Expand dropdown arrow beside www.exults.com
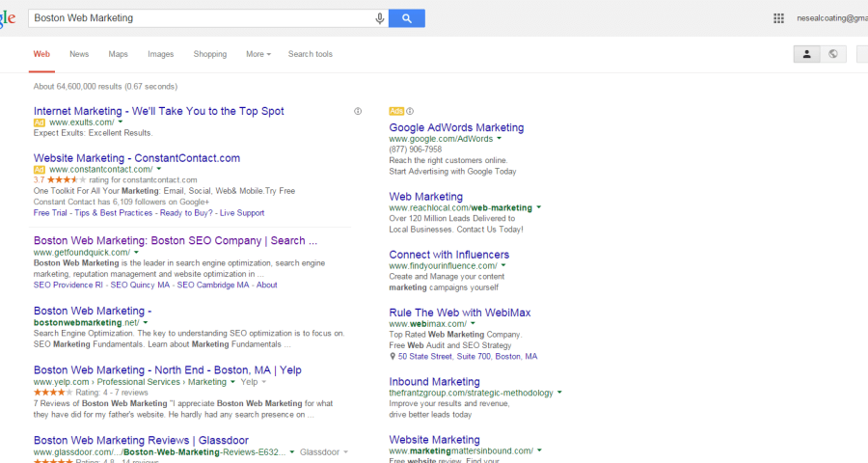The width and height of the screenshot is (868, 463). [121, 122]
